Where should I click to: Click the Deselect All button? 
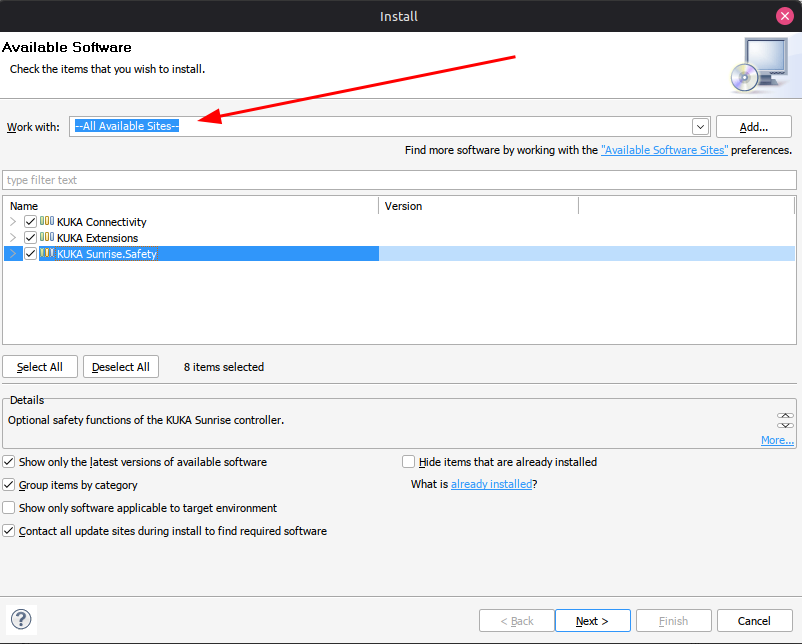[121, 367]
